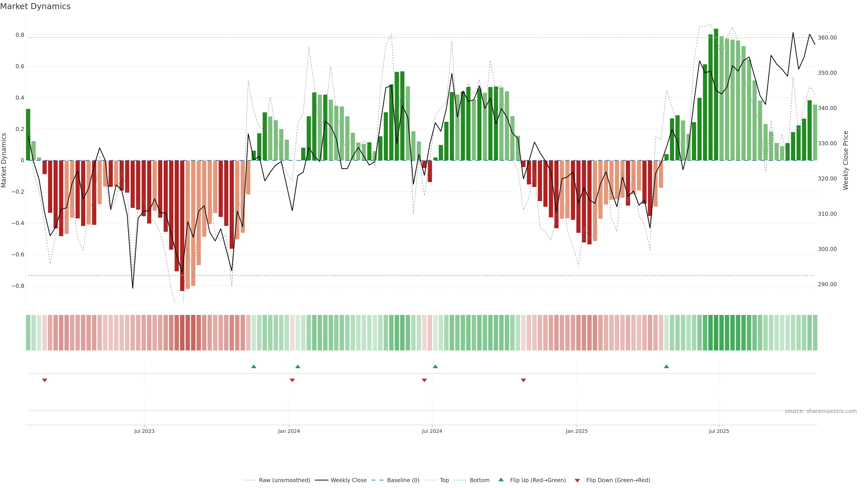Click the last green flip-up triangle marker
868x488 pixels.
666,366
